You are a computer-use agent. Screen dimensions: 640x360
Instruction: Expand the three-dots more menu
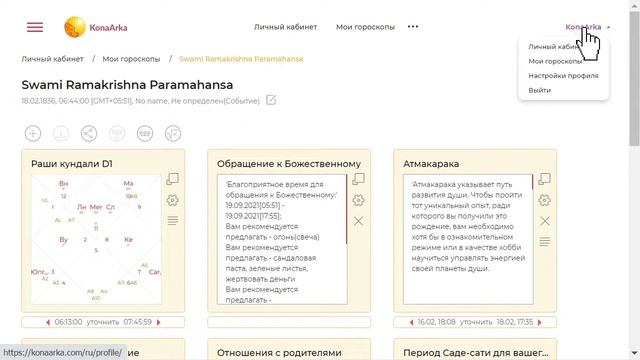click(x=413, y=27)
